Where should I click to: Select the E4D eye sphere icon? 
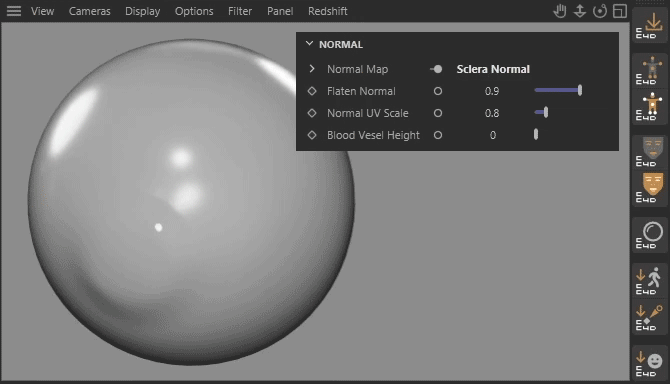649,235
